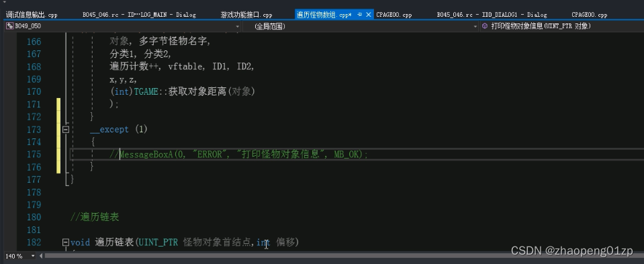Click 分类1 on line 167
Image resolution: width=644 pixels, height=264 pixels.
pos(122,54)
